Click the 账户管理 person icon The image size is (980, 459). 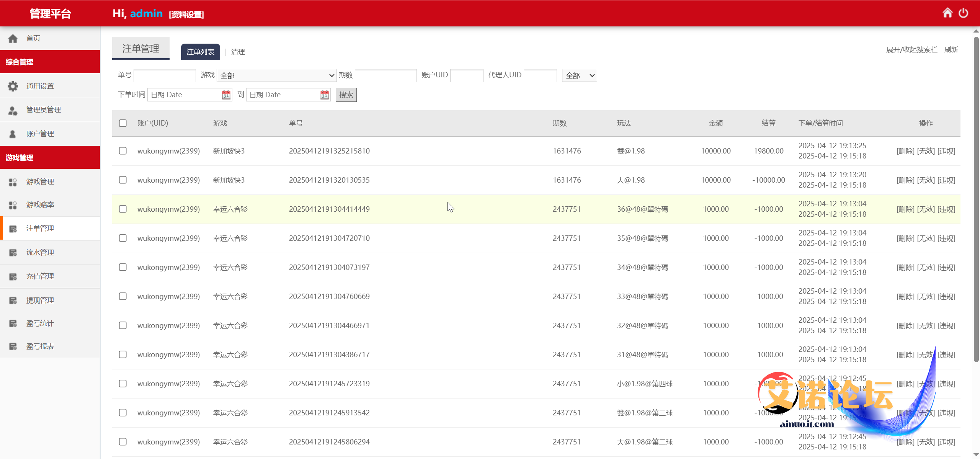point(13,134)
